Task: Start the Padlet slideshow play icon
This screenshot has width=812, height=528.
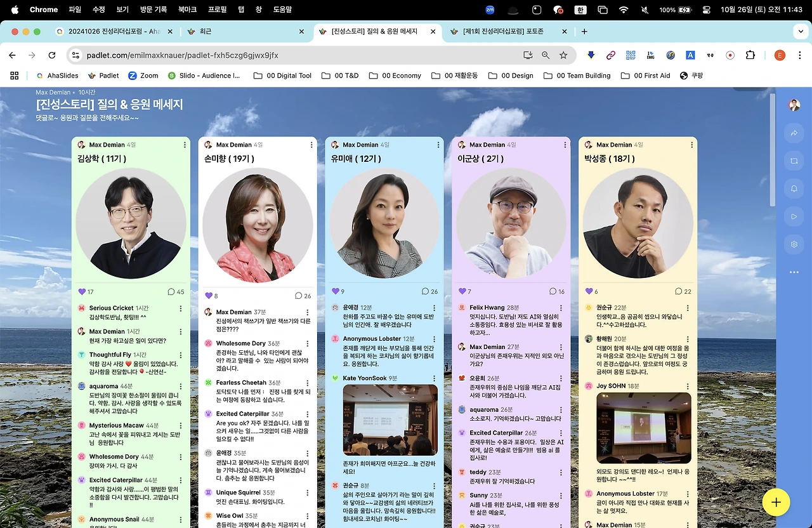Action: point(794,216)
